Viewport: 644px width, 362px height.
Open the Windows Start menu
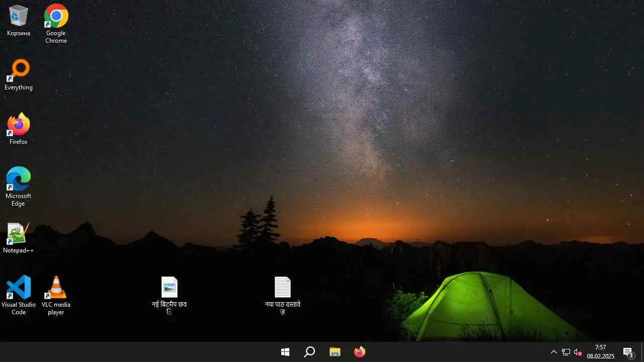coord(285,352)
